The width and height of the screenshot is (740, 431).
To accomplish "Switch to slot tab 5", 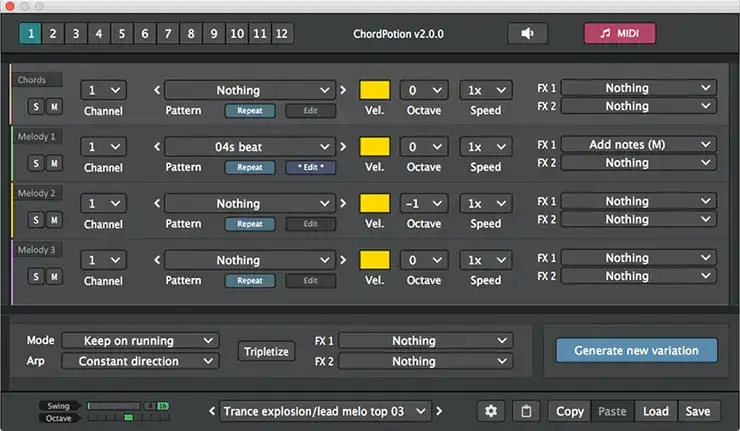I will point(122,34).
